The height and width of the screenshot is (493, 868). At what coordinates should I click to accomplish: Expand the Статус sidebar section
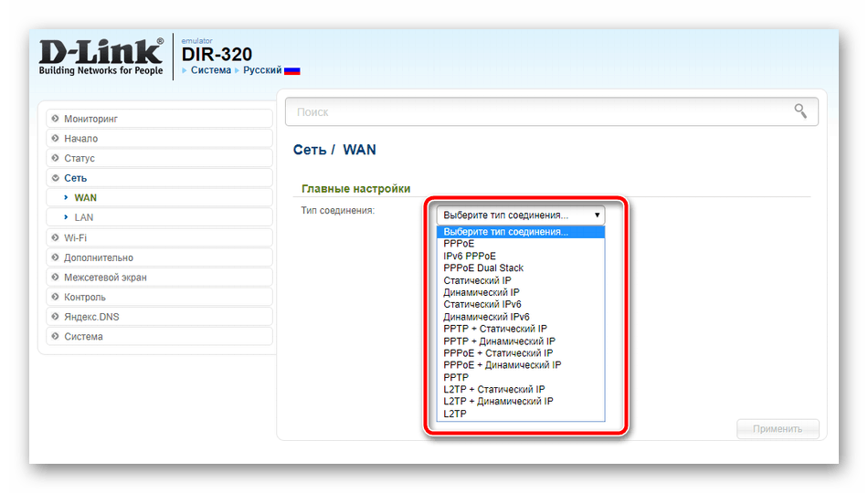(159, 158)
